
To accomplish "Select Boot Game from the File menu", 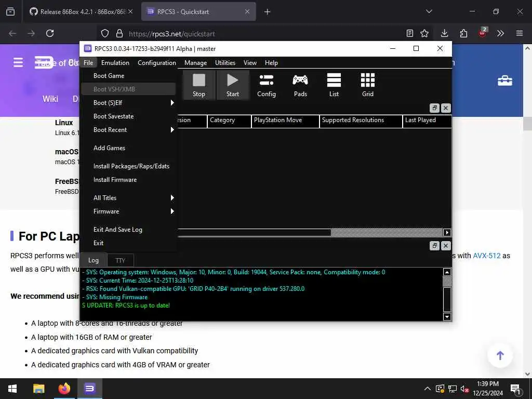I will click(128, 76).
